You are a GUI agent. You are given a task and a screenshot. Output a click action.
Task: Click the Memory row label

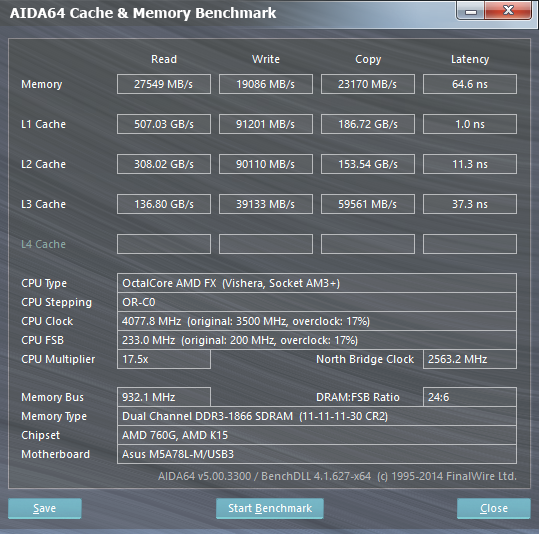click(x=42, y=84)
